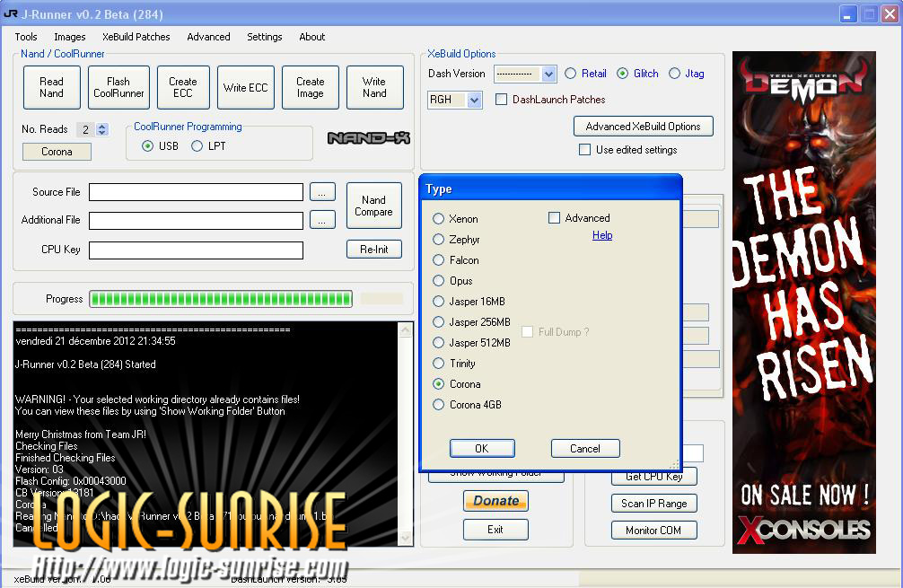
Task: Choose Zephyr console type
Action: (x=438, y=240)
